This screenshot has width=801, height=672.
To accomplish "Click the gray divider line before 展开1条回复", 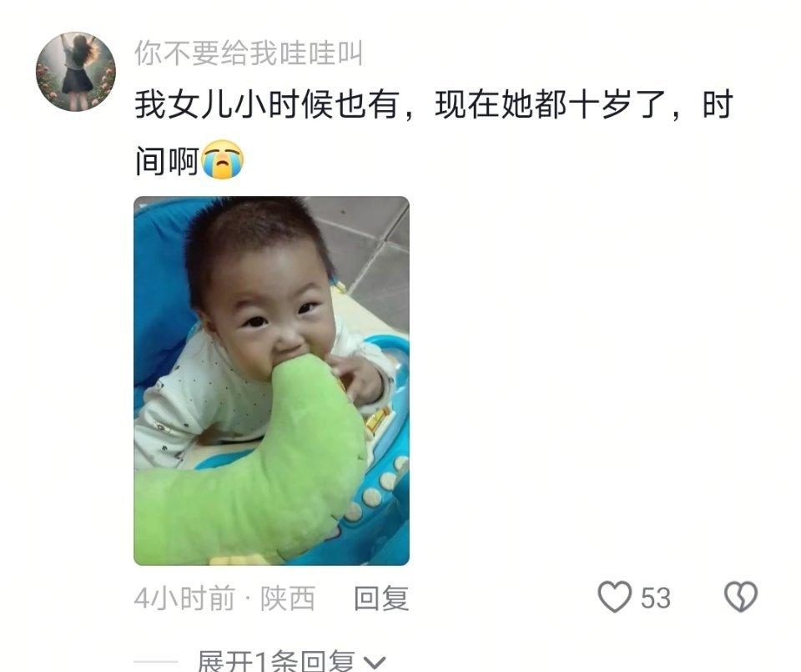I will [x=155, y=662].
